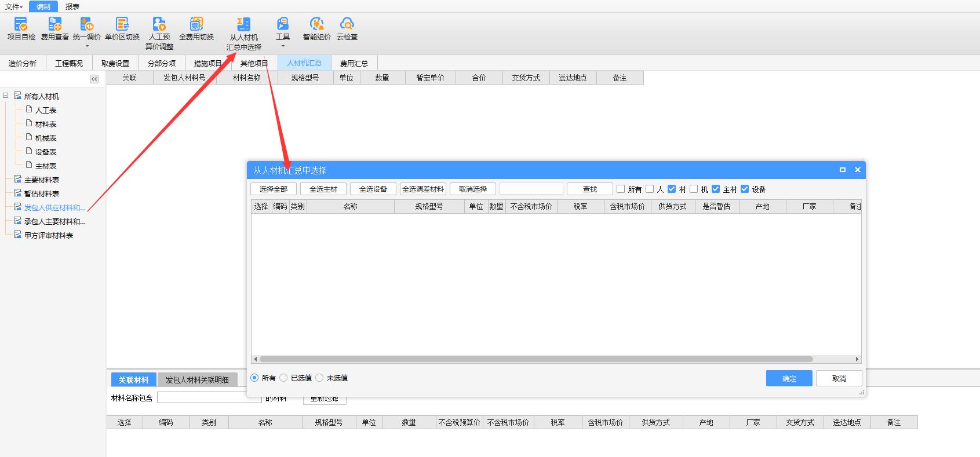
Task: Click 取消 button in dialog
Action: [839, 378]
